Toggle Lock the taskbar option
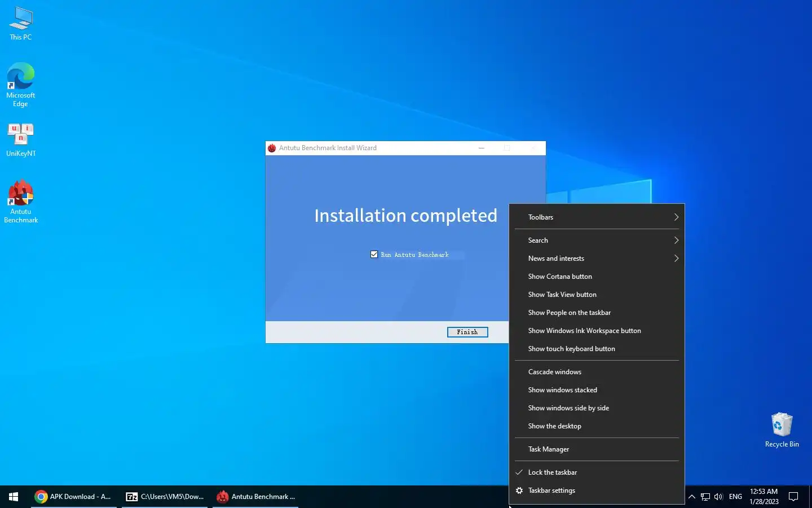The image size is (812, 508). (597, 472)
